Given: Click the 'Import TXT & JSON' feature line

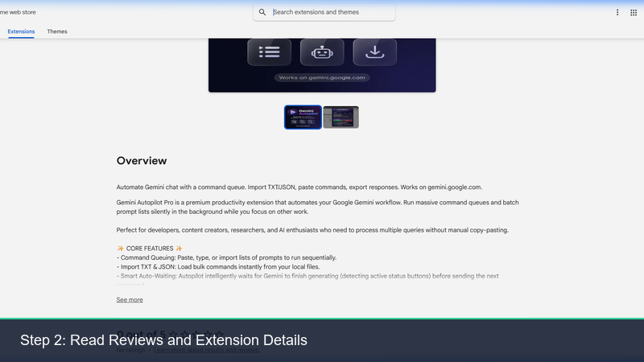Looking at the screenshot, I should [x=218, y=267].
